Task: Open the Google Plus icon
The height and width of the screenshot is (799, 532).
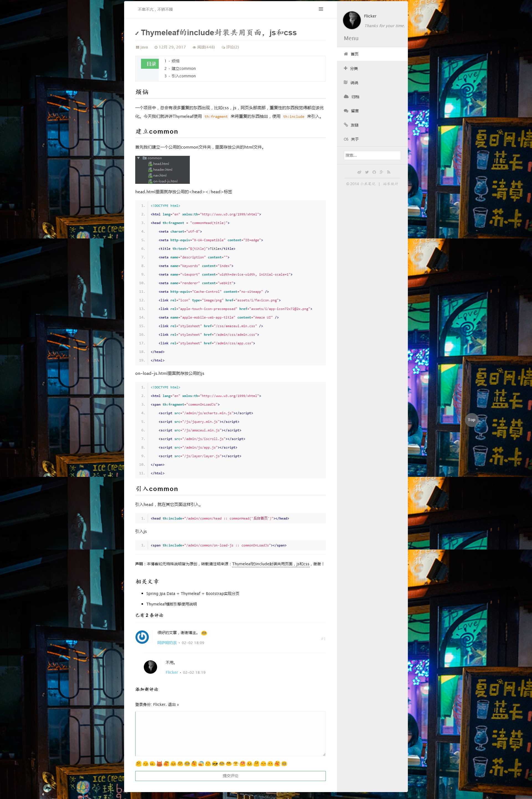Action: point(381,172)
